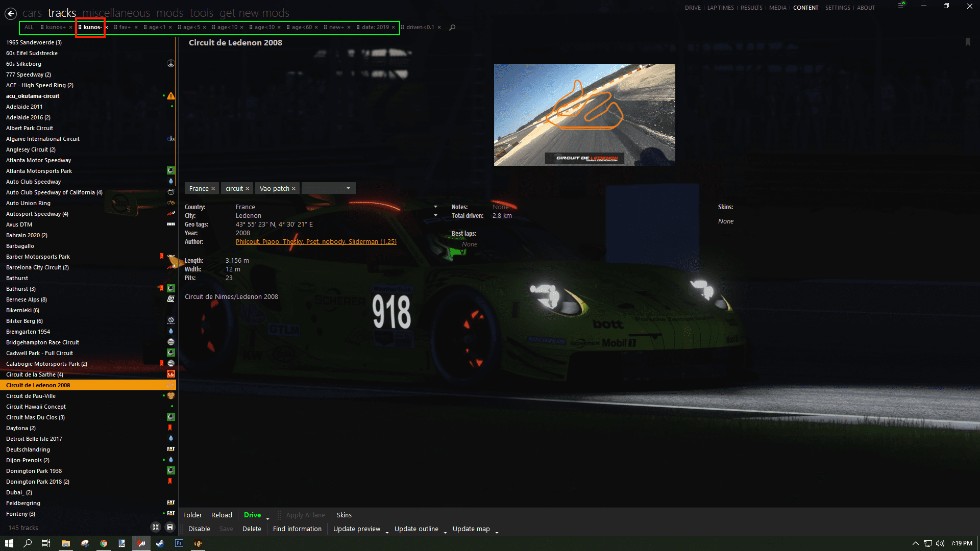Open LAP TIMES in top menu
This screenshot has width=980, height=551.
pyautogui.click(x=721, y=8)
